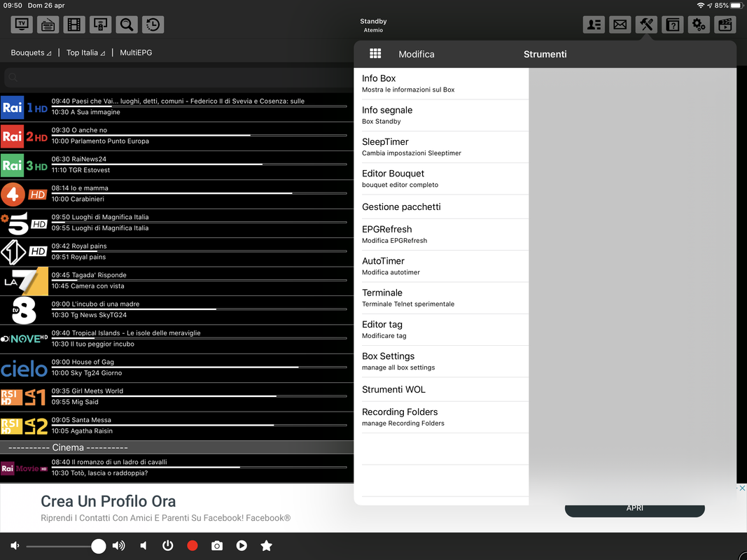
Task: Expand the Bouquets dropdown
Action: tap(31, 53)
